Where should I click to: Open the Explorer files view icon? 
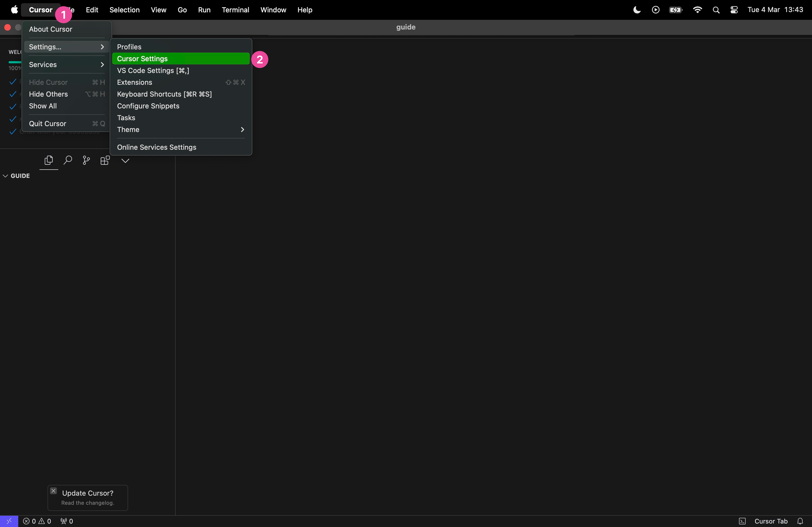[49, 160]
